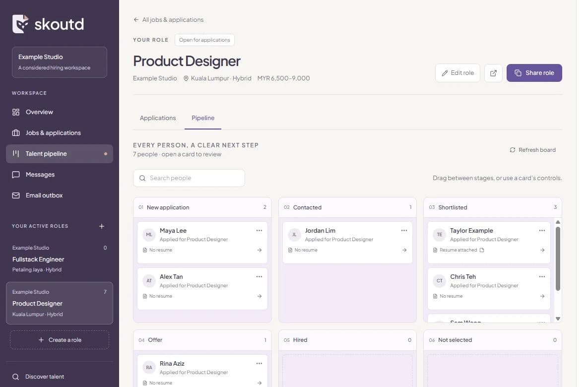Open Messages in the sidebar
The width and height of the screenshot is (588, 387).
pyautogui.click(x=60, y=174)
